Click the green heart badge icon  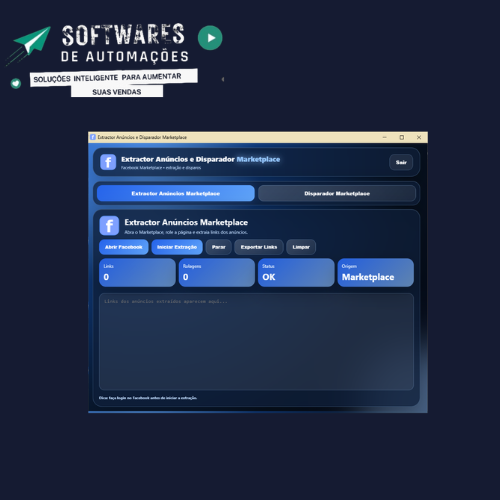pos(16,83)
